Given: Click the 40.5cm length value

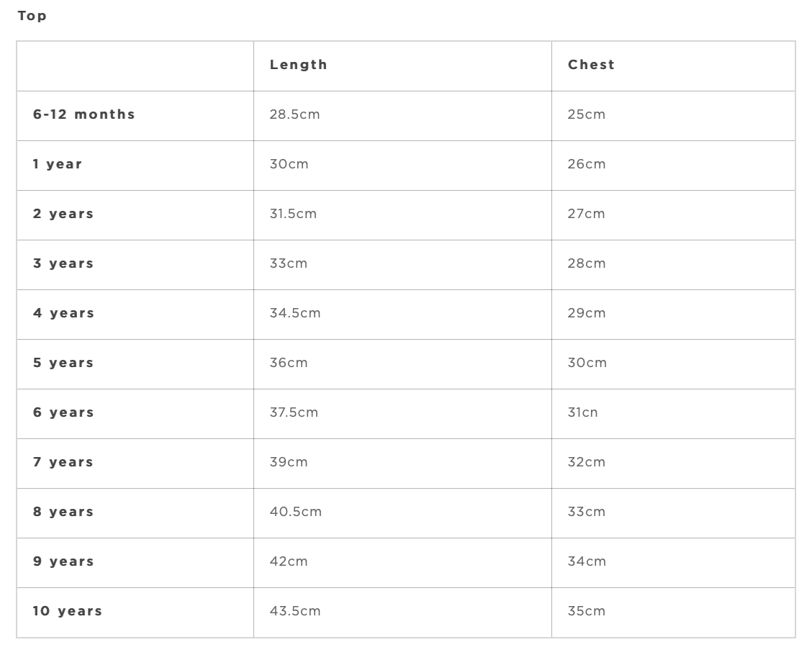Looking at the screenshot, I should click(295, 512).
